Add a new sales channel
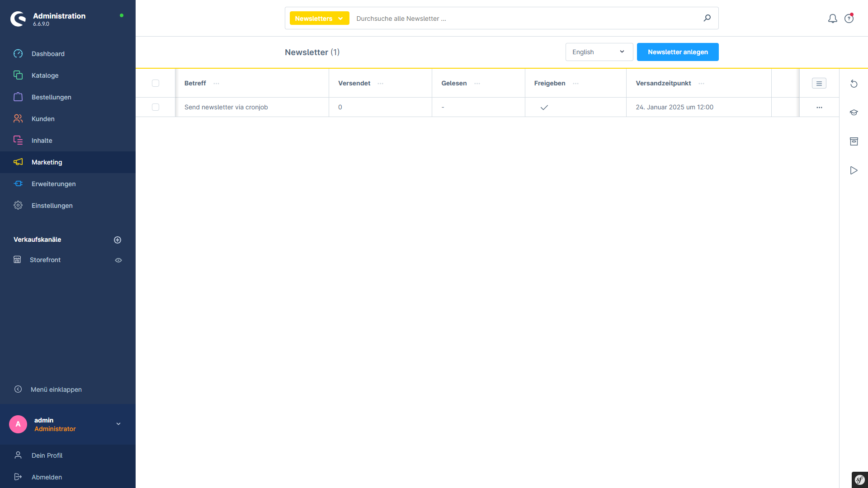The image size is (868, 488). tap(118, 240)
